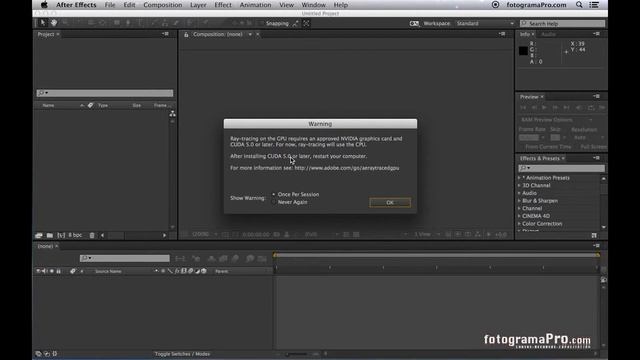Select the Selection arrow tool
Image resolution: width=640 pixels, height=360 pixels.
tap(42, 23)
